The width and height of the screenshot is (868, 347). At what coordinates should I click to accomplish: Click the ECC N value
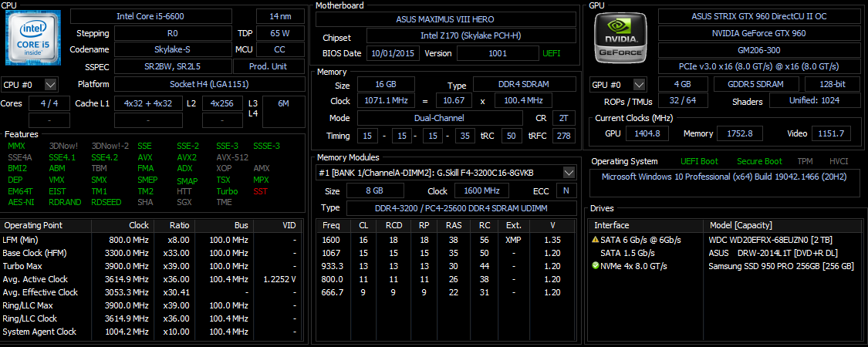566,191
